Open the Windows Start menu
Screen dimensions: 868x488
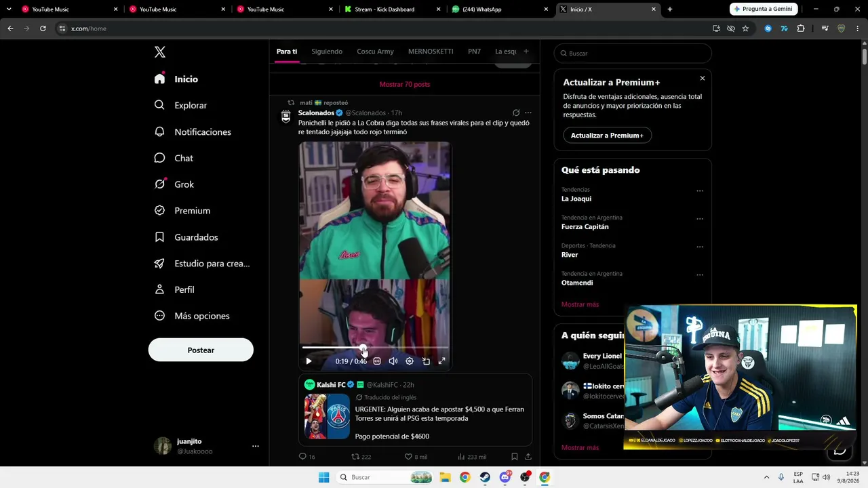click(324, 477)
